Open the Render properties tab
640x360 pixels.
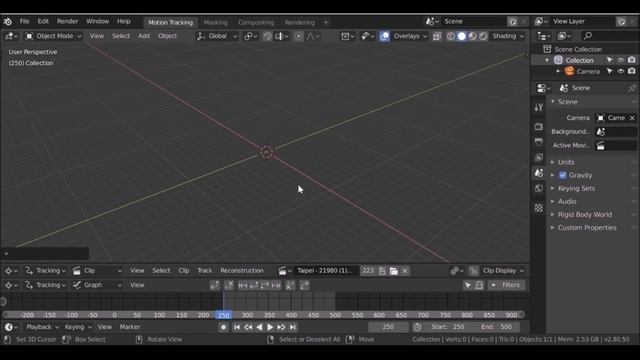pos(539,127)
